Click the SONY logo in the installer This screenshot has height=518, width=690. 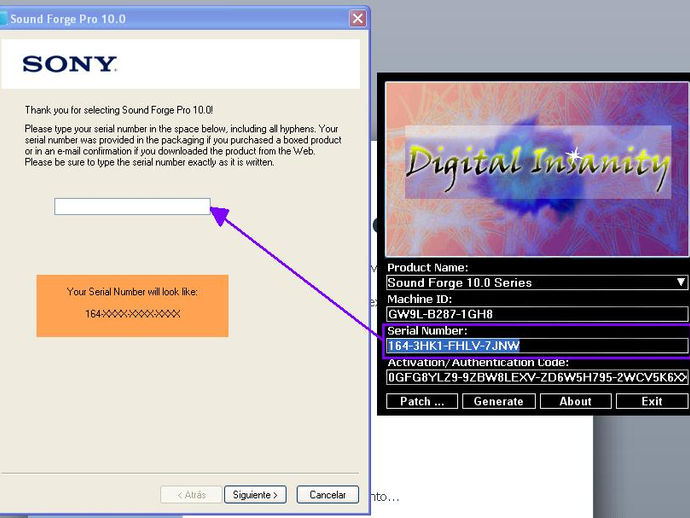70,64
